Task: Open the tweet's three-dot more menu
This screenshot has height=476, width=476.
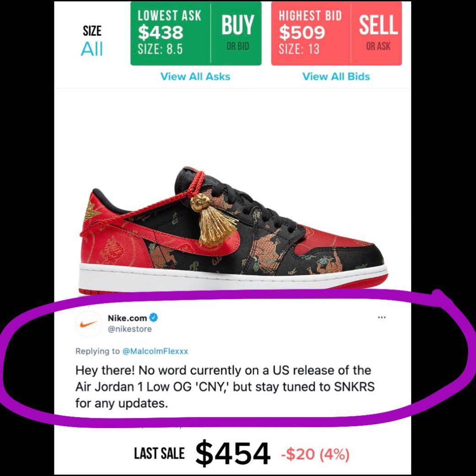Action: pyautogui.click(x=382, y=317)
